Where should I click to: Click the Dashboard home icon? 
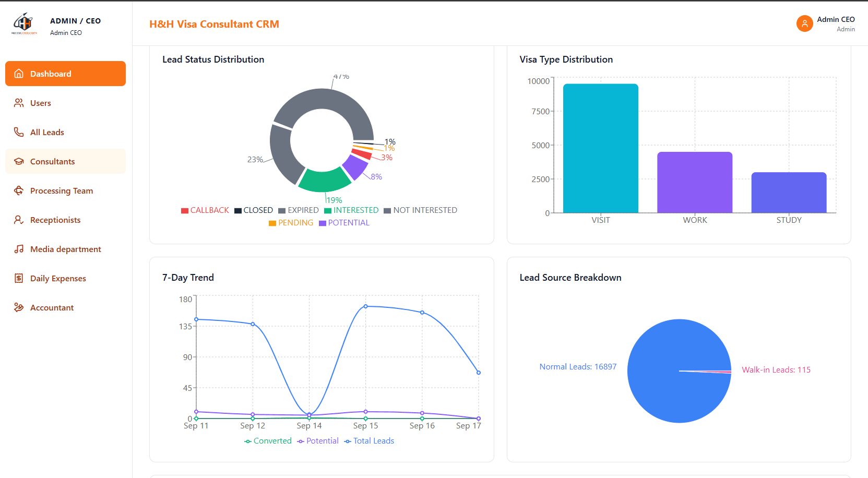click(x=19, y=74)
